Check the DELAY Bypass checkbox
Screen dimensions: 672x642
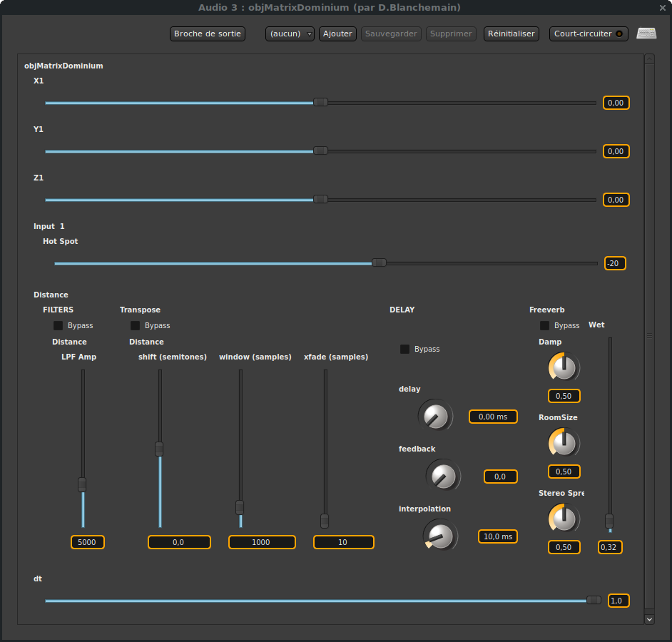tap(405, 349)
